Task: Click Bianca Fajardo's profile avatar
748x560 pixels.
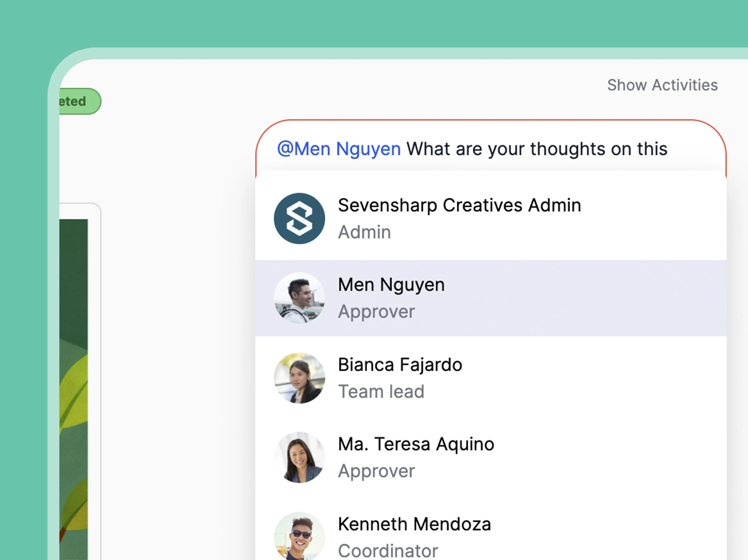Action: click(x=299, y=378)
